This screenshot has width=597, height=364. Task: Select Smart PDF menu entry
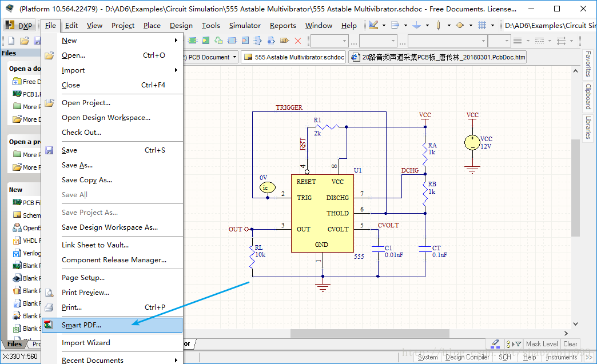pos(112,325)
